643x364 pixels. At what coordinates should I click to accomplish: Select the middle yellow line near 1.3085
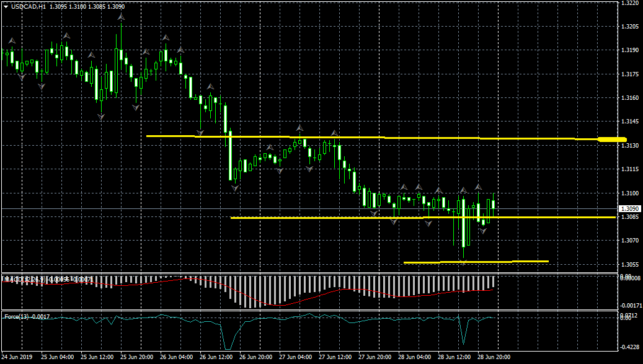(422, 218)
